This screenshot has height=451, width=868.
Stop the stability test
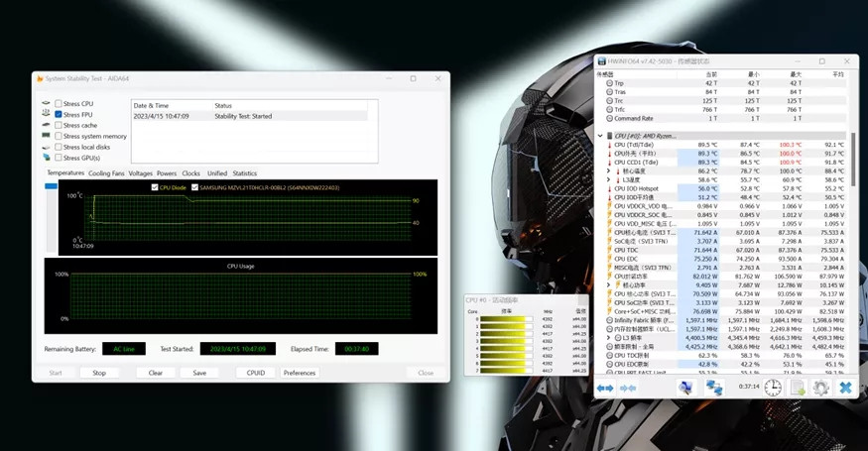point(99,373)
